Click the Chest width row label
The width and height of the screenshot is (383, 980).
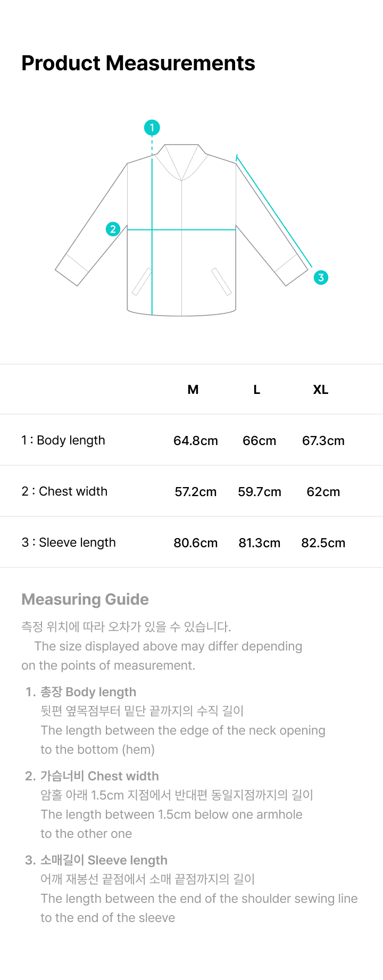(x=64, y=491)
